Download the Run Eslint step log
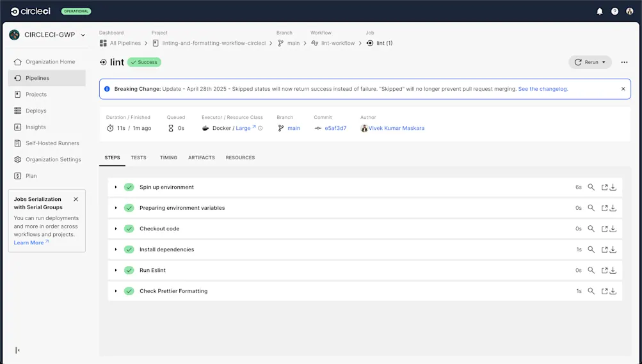The width and height of the screenshot is (642, 364). pyautogui.click(x=613, y=271)
